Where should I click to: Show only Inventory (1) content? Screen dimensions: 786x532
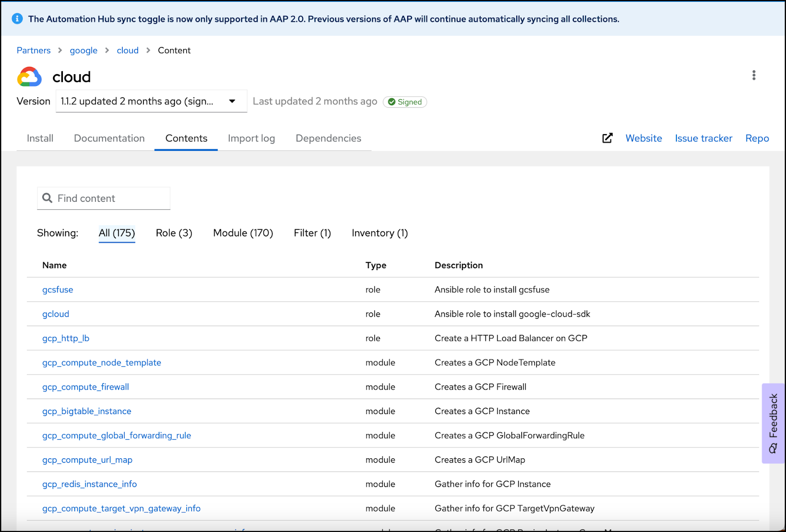coord(379,233)
